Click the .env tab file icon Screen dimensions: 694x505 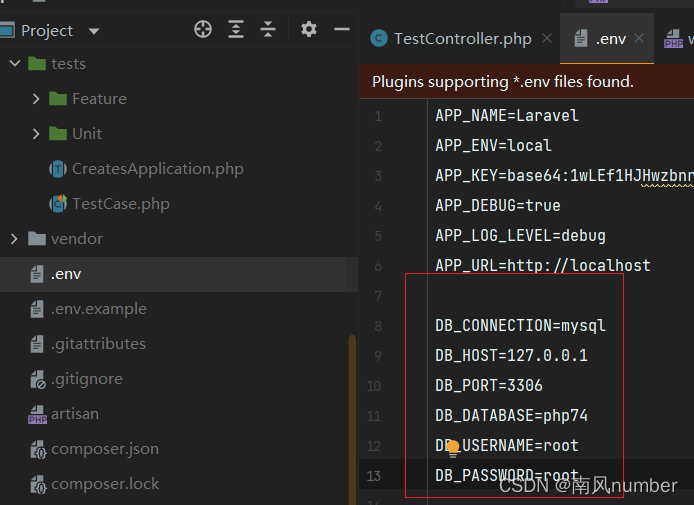click(581, 39)
